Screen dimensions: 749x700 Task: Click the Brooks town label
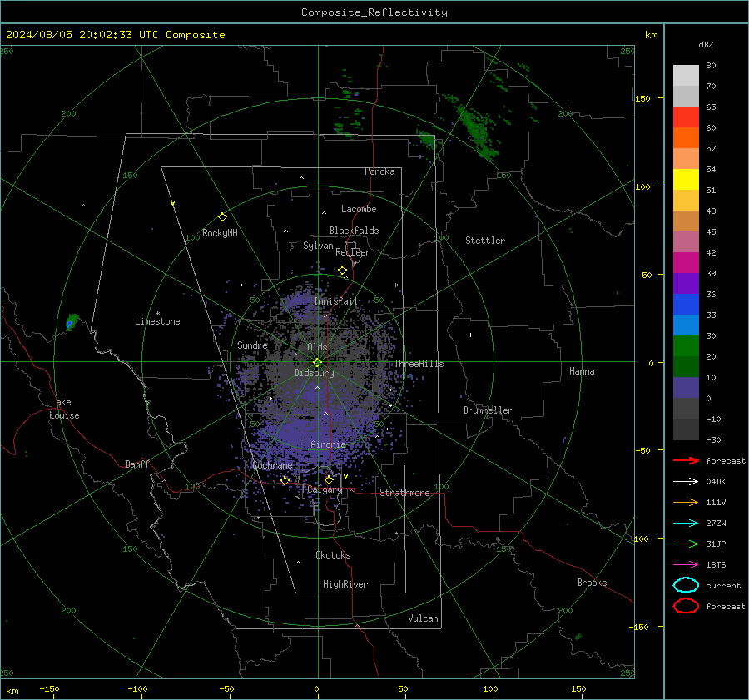point(592,583)
